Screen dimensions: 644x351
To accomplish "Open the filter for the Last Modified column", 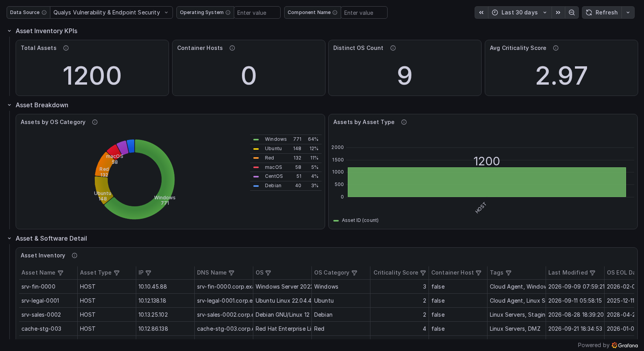I will [592, 273].
